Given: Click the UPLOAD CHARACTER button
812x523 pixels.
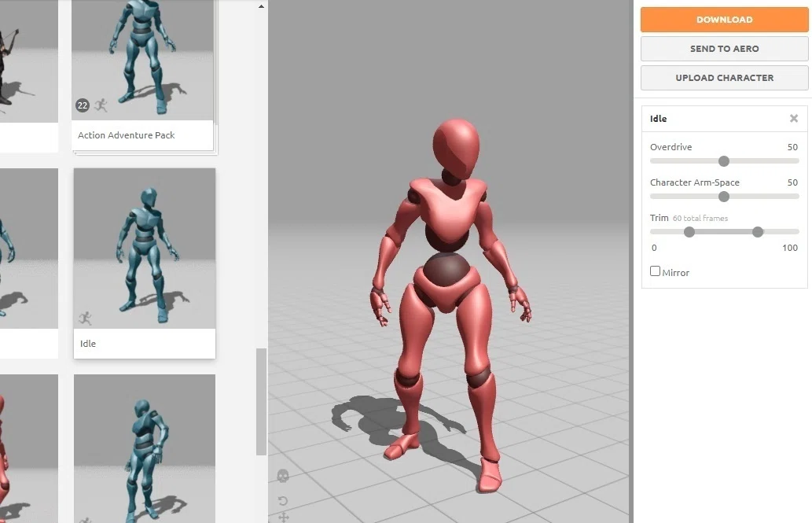Looking at the screenshot, I should tap(724, 78).
